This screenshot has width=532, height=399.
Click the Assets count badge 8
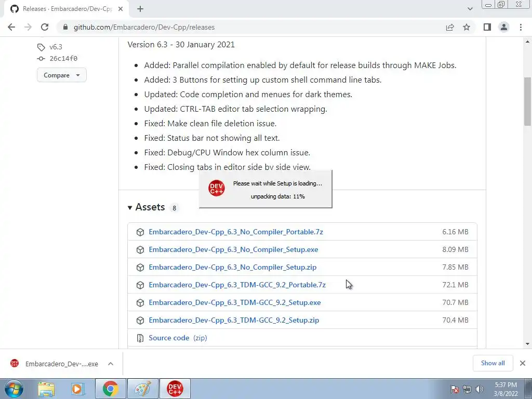tap(175, 208)
